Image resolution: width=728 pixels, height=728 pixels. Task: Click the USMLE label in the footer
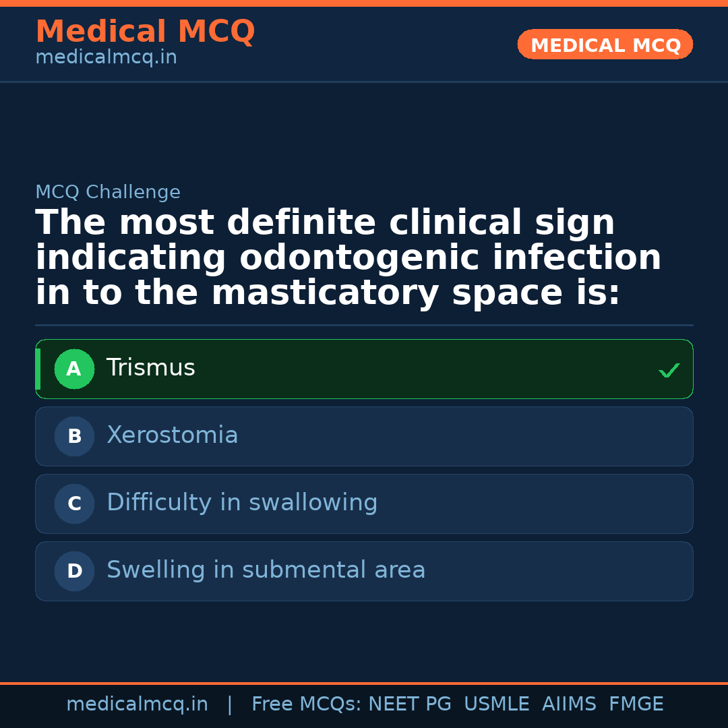point(497,704)
